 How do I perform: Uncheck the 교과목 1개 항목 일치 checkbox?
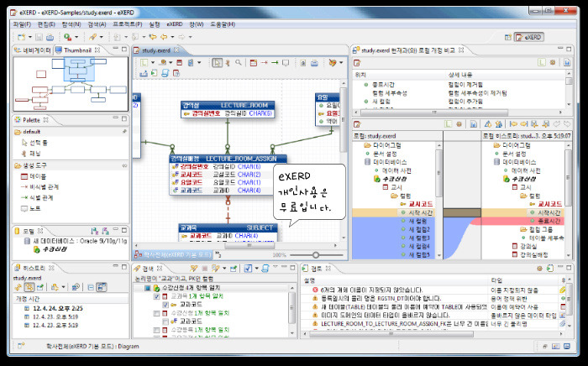pyautogui.click(x=156, y=296)
